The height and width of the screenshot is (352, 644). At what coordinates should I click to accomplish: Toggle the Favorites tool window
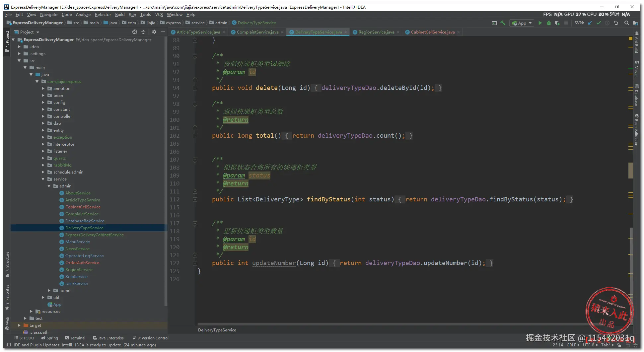7,297
